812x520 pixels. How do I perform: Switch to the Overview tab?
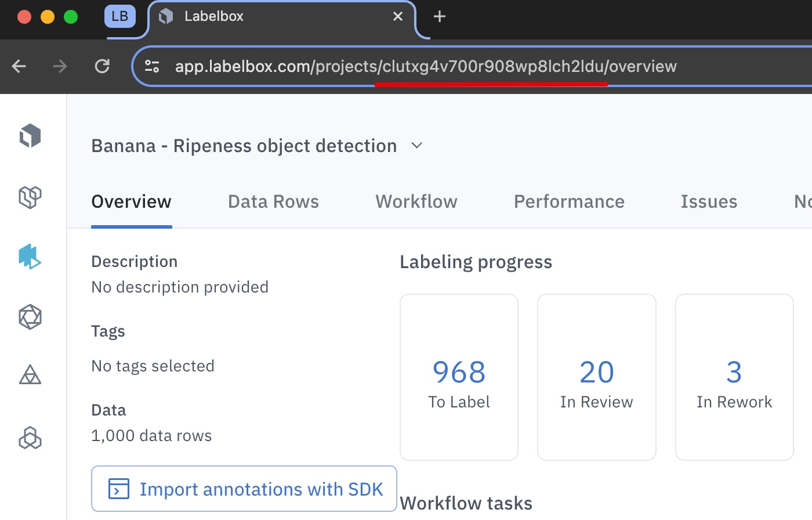pos(132,201)
